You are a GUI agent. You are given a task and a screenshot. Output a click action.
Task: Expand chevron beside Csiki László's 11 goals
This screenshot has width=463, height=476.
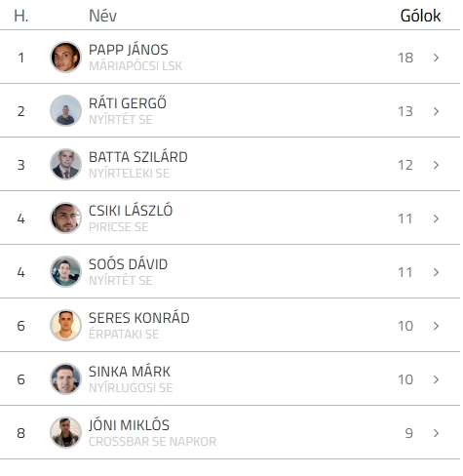click(436, 218)
